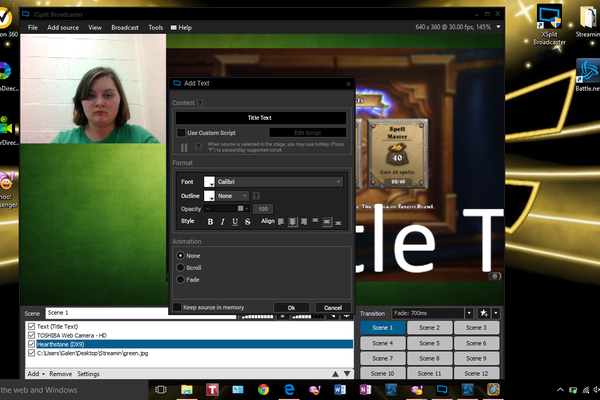Switch to Scene 5
The image size is (600, 400).
coord(429,343)
